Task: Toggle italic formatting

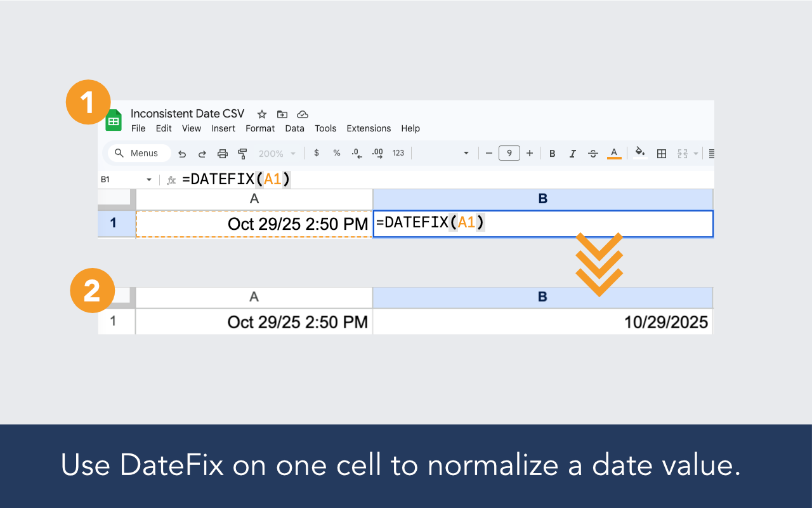Action: 572,153
